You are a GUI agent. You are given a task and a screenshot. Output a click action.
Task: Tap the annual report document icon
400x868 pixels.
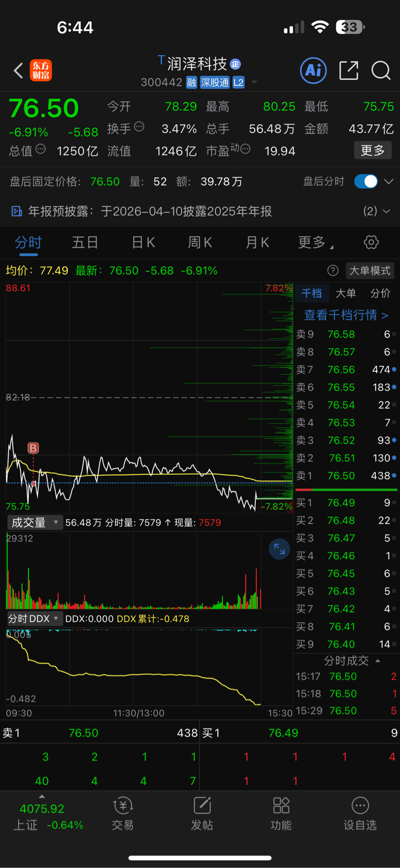(17, 211)
